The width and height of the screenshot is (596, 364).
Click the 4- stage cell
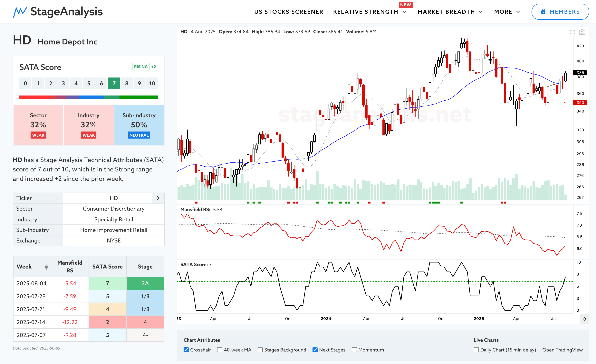(145, 335)
